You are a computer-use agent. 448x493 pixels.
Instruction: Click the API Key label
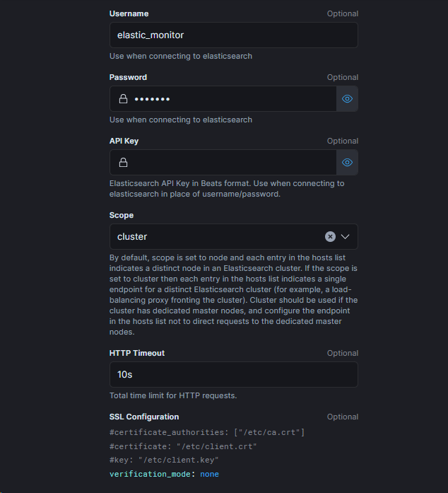click(x=124, y=141)
